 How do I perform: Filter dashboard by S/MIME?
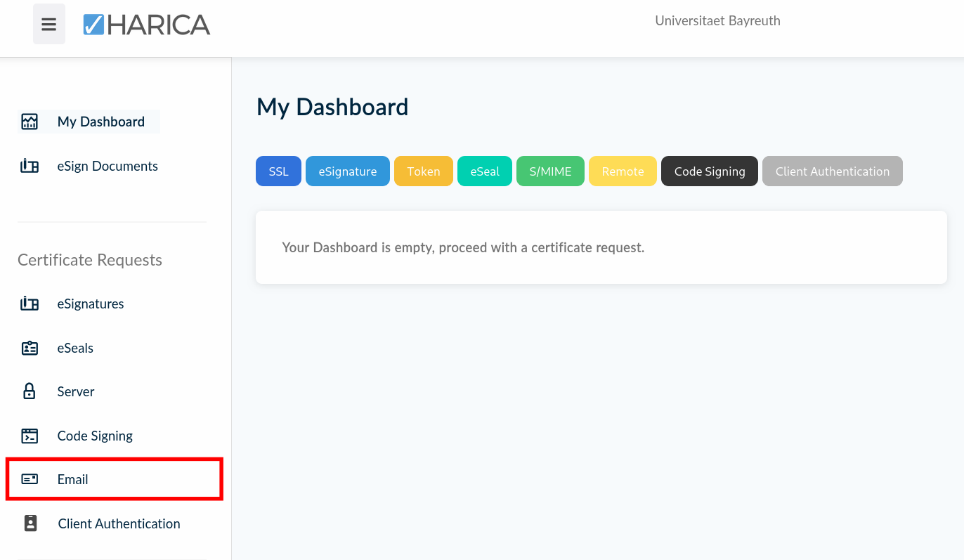(x=551, y=171)
